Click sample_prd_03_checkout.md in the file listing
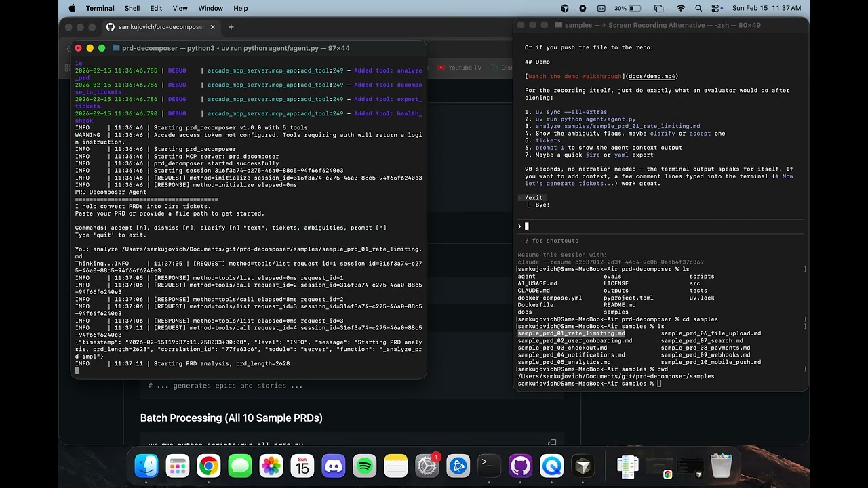This screenshot has height=488, width=868. [x=562, y=348]
